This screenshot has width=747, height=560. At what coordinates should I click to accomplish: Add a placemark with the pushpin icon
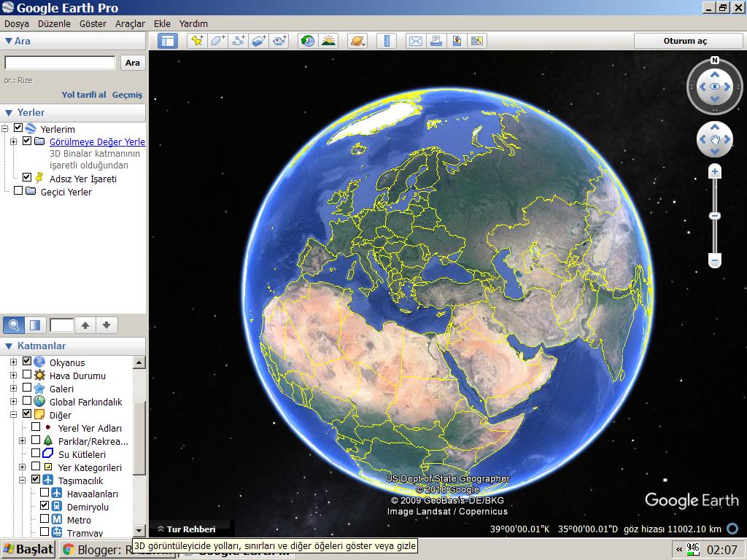pos(197,41)
